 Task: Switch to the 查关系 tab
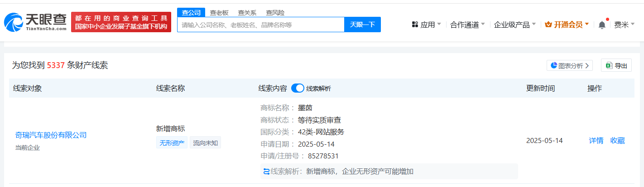pos(247,13)
